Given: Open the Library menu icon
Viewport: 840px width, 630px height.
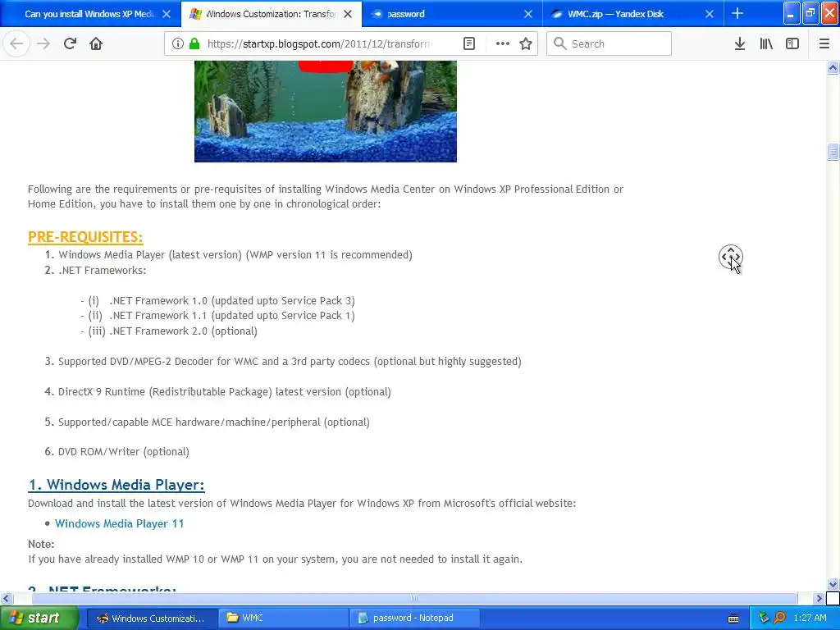Looking at the screenshot, I should click(x=766, y=43).
